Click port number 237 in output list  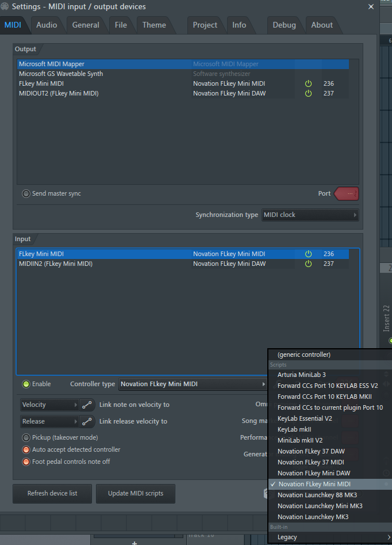(x=328, y=93)
